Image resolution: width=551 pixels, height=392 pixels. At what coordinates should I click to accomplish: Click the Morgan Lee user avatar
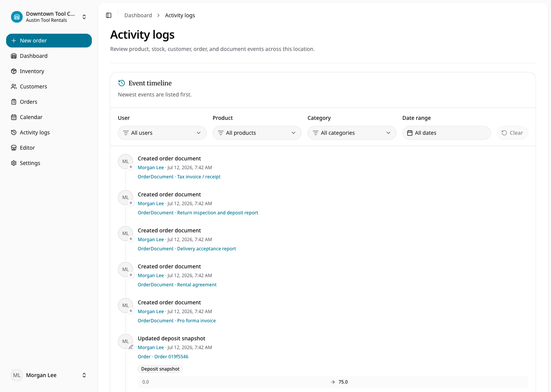(17, 375)
